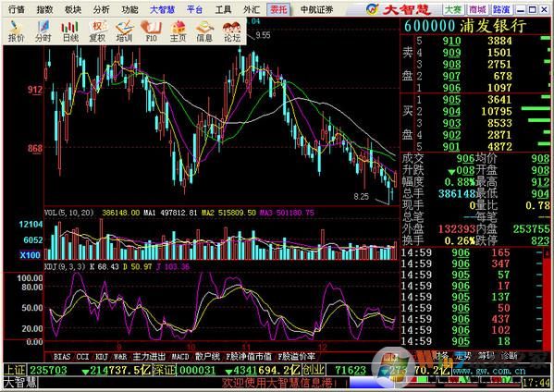Toggle the 复权 price adjustment icon
554x392 pixels.
[97, 31]
